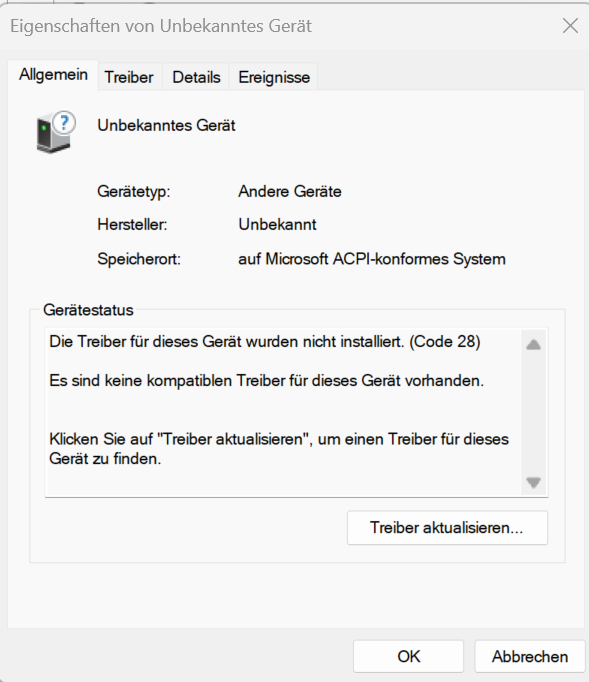
Task: Close the Eigenschaften dialog window
Action: [x=570, y=26]
